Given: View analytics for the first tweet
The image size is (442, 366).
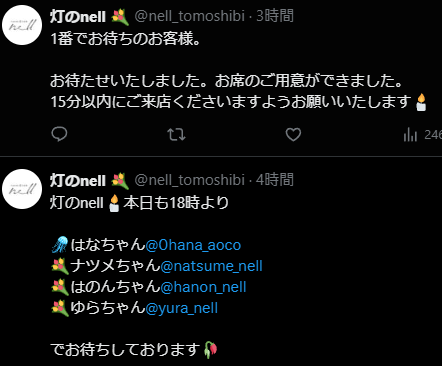Looking at the screenshot, I should [422, 135].
